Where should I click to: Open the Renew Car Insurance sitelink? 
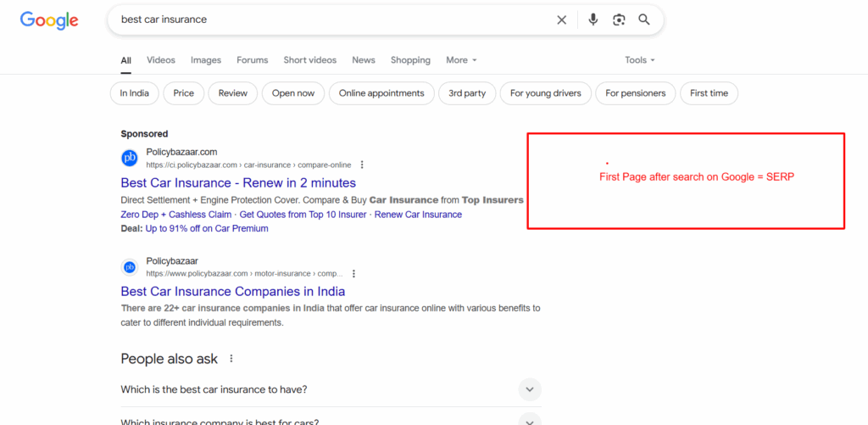pos(418,215)
